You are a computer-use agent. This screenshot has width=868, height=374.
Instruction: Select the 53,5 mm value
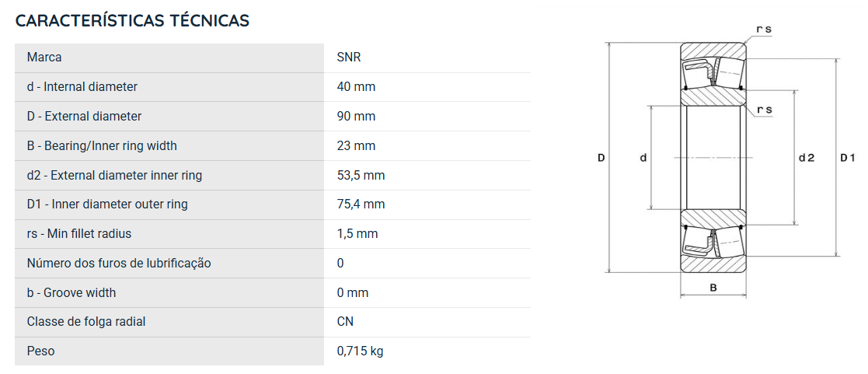click(361, 175)
